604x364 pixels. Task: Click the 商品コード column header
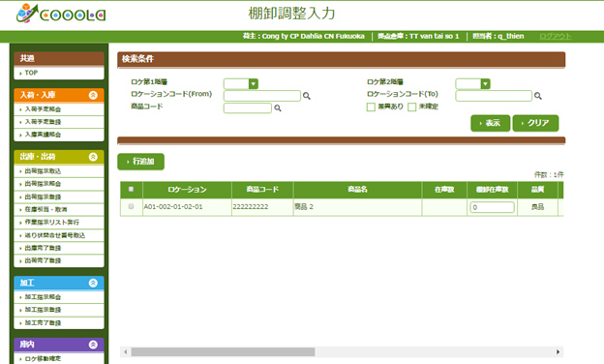click(x=262, y=190)
